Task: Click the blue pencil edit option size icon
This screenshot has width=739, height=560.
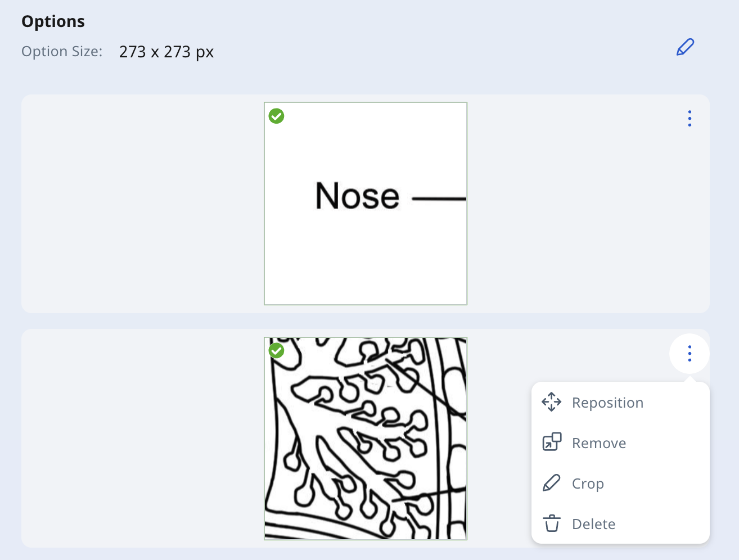Action: pyautogui.click(x=685, y=47)
